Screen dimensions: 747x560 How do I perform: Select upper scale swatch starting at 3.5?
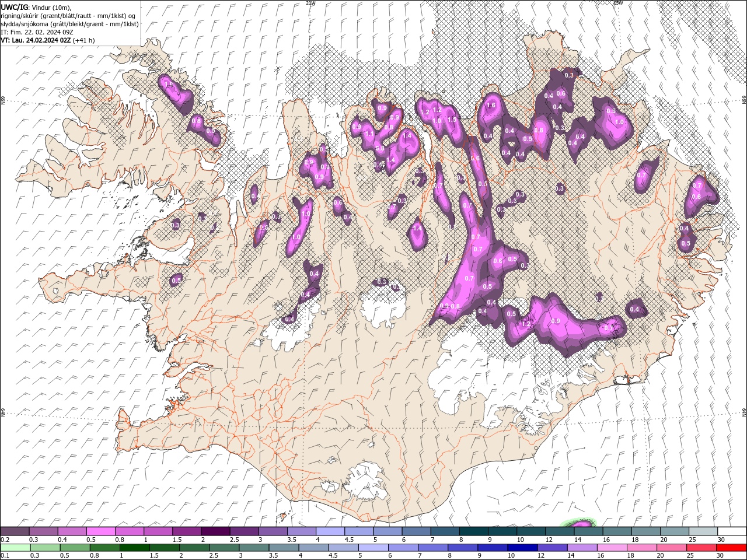[x=302, y=531]
